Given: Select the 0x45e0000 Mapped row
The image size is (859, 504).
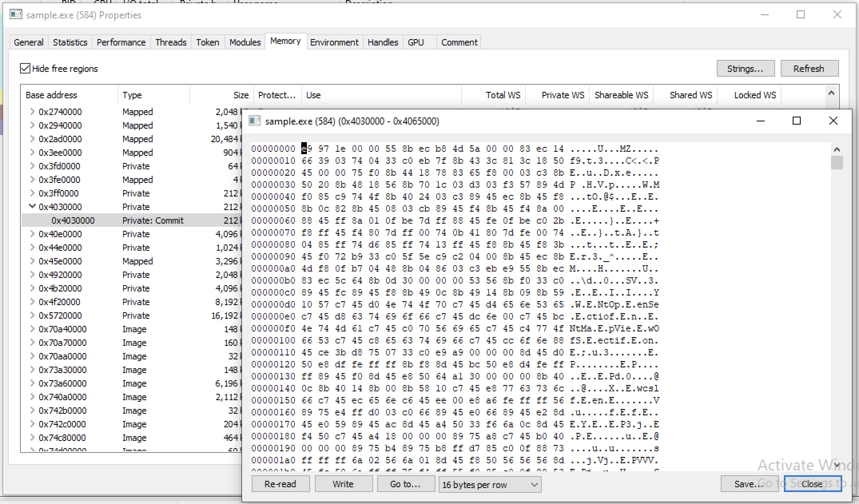Looking at the screenshot, I should pyautogui.click(x=132, y=261).
